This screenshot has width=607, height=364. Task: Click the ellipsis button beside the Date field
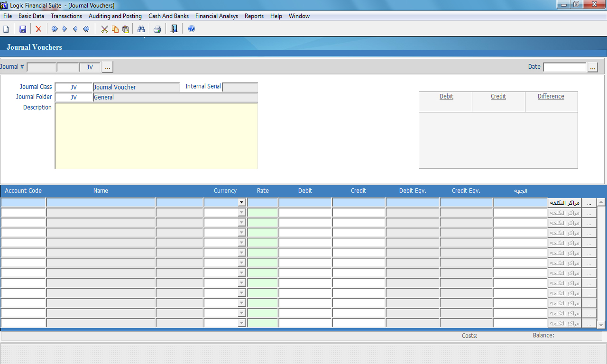[592, 67]
